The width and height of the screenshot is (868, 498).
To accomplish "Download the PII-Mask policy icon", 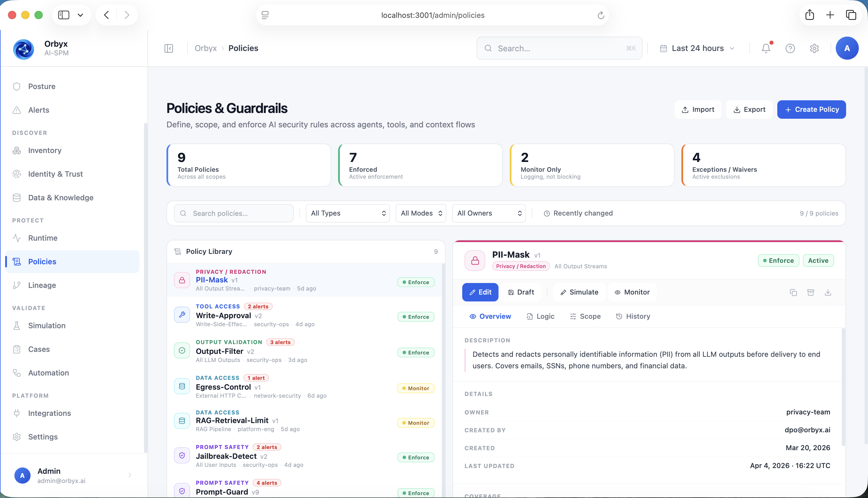I will [x=828, y=292].
